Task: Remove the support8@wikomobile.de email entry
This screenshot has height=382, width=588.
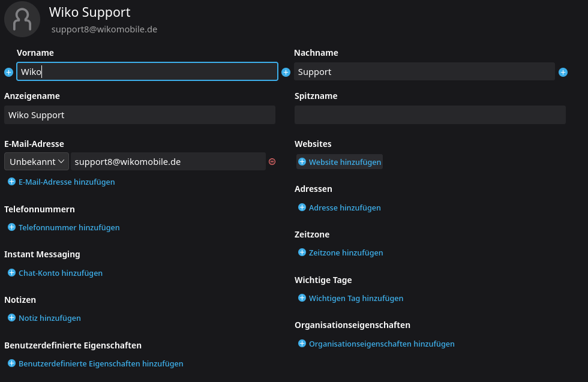Action: pos(272,161)
